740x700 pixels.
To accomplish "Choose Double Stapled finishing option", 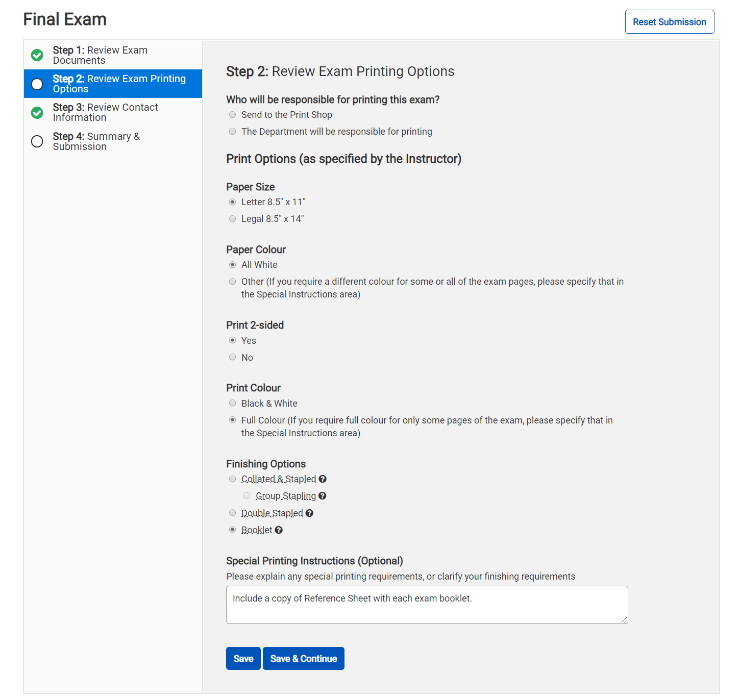I will [233, 513].
